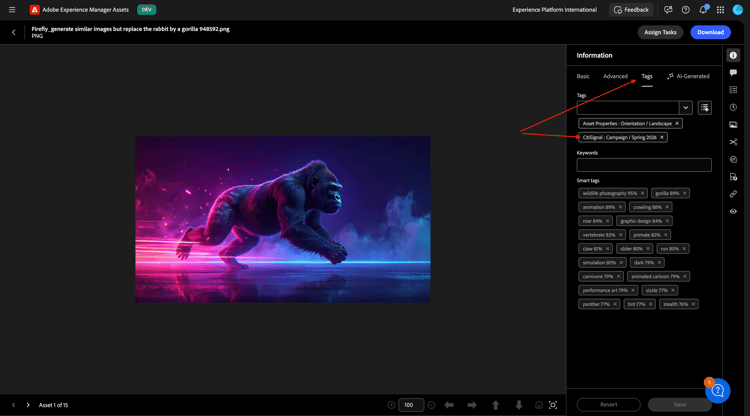Remove the panther smart tag
Viewport: 750px width, 416px height.
point(615,304)
